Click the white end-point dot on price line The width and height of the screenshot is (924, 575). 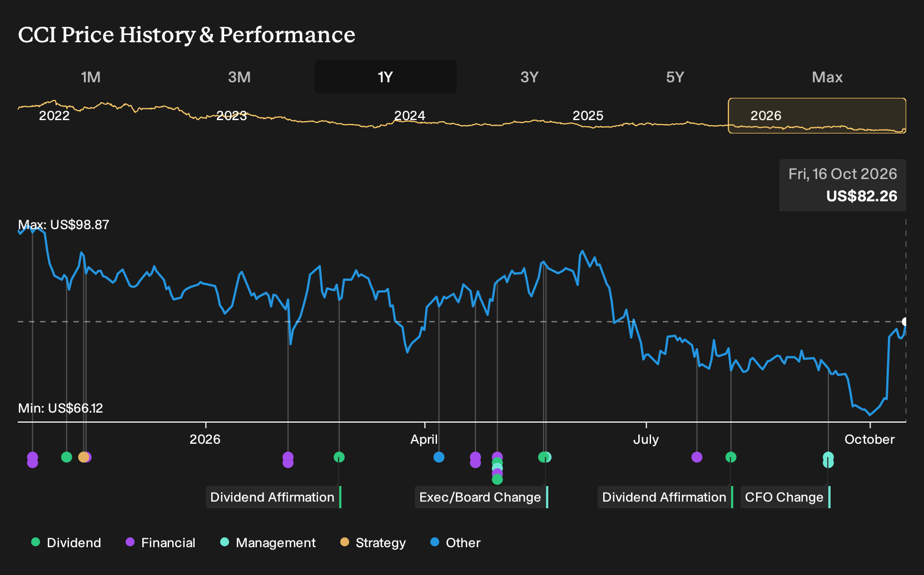(905, 321)
